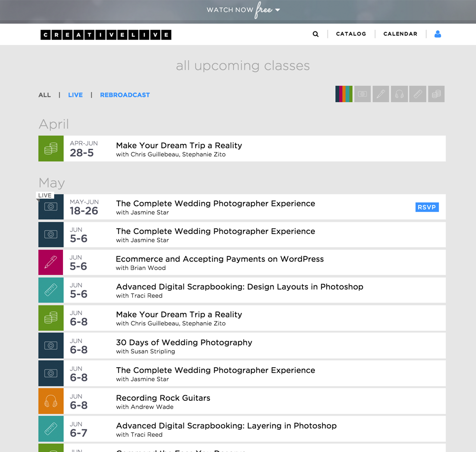
Task: Click magenta pencil icon for Ecommerce class
Action: (x=51, y=262)
